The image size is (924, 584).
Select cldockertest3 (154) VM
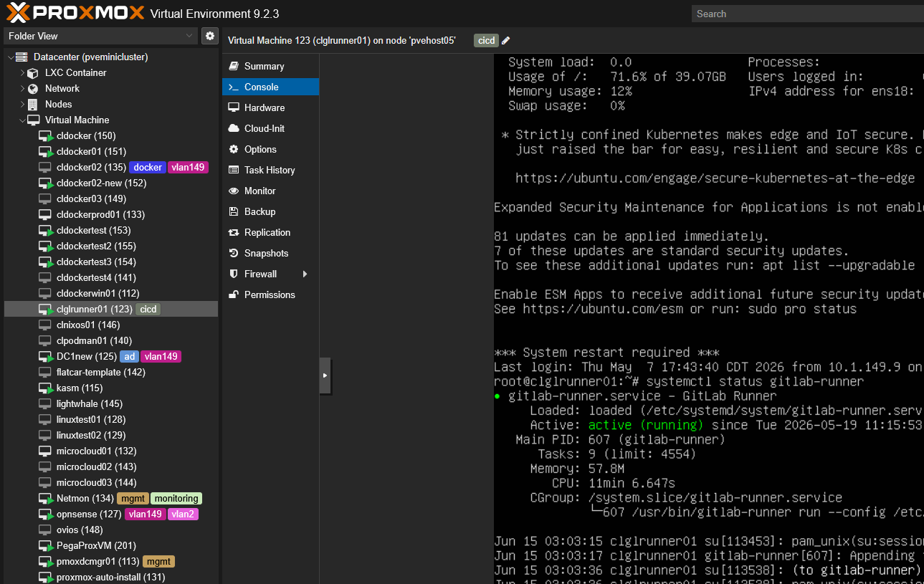[x=111, y=262]
